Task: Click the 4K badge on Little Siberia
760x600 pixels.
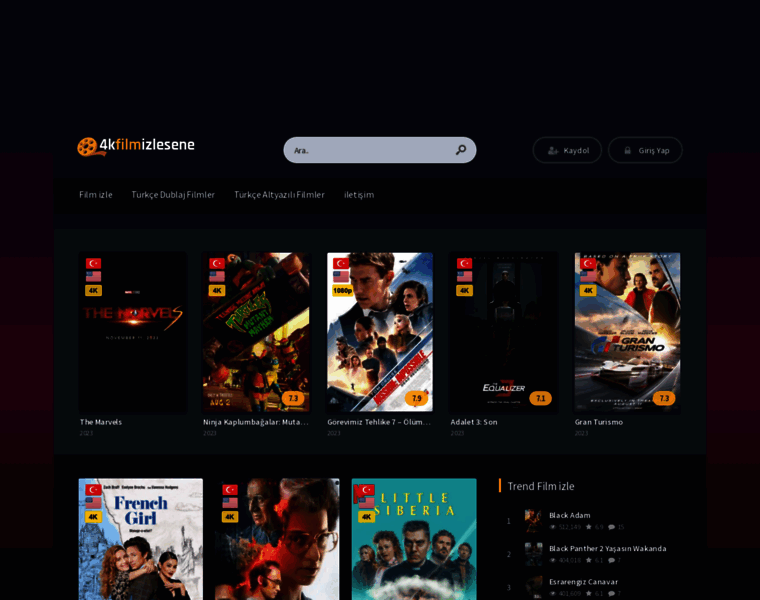Action: tap(366, 517)
